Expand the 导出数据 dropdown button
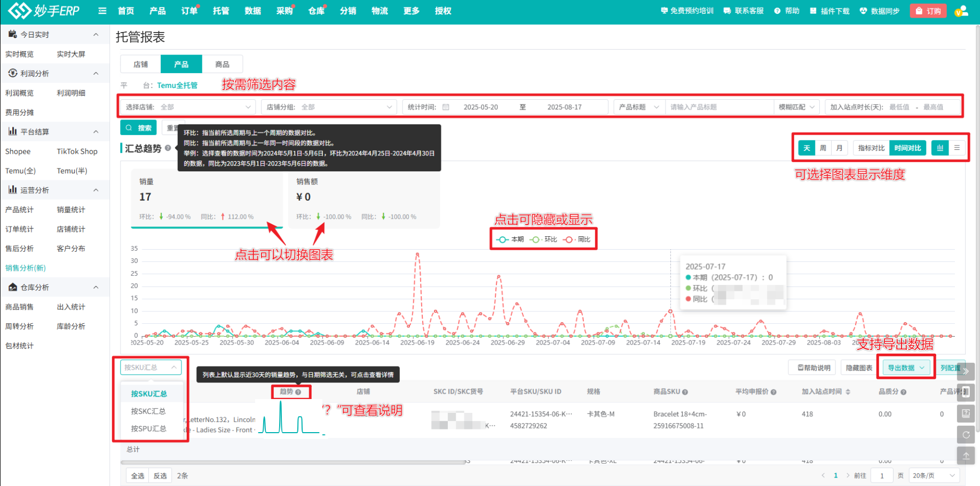Viewport: 980px width, 486px height. pos(906,368)
